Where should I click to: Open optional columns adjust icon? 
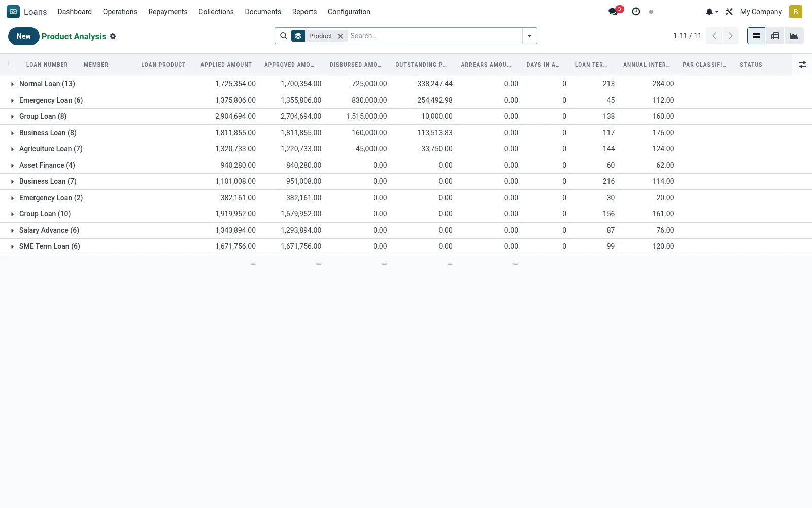[802, 65]
